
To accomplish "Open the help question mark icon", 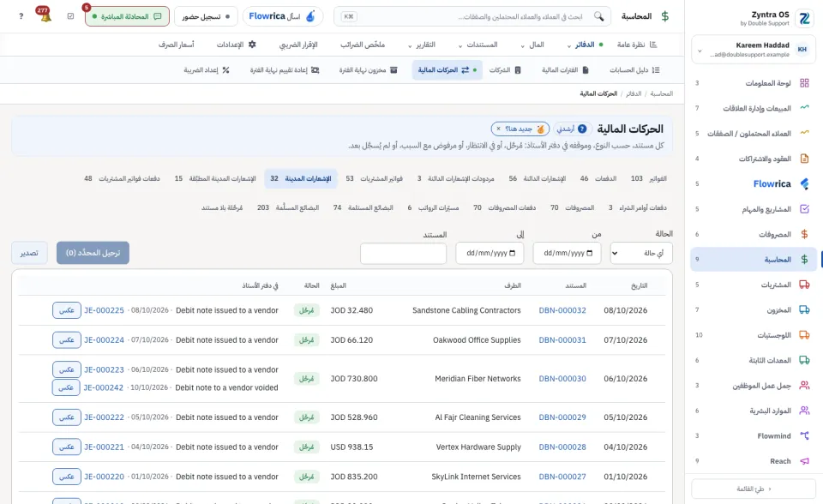I will (x=21, y=16).
